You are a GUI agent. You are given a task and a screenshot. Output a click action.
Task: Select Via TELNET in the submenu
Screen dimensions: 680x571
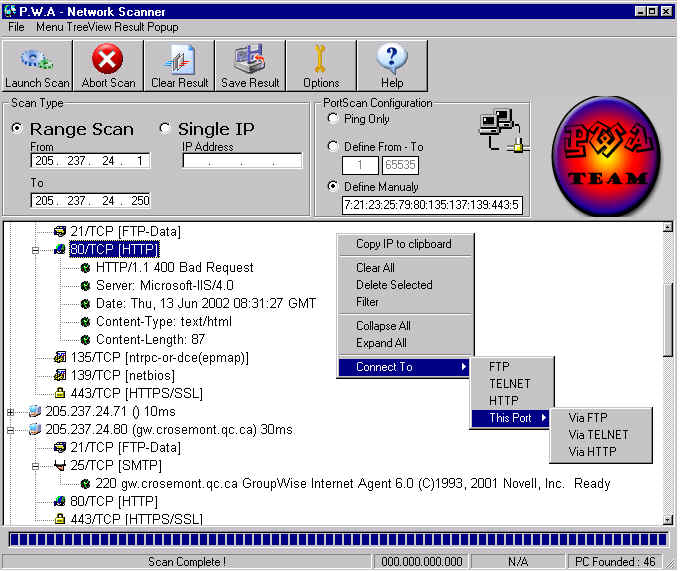point(598,434)
